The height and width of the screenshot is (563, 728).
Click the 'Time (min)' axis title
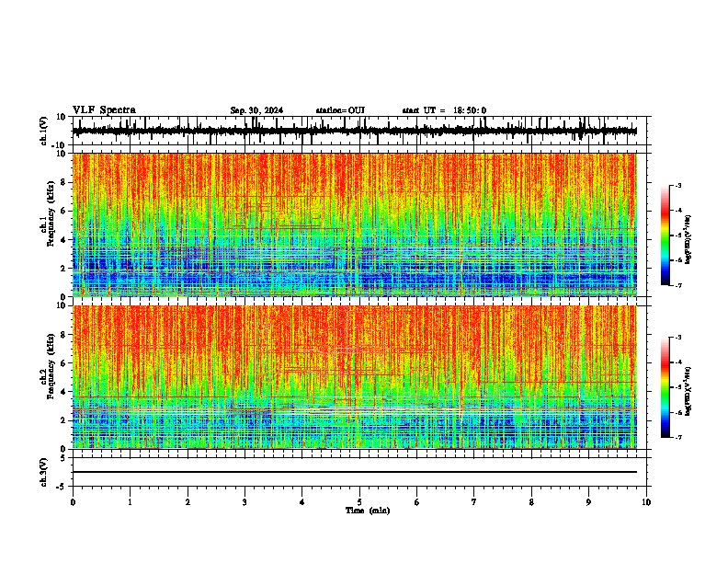pos(368,511)
